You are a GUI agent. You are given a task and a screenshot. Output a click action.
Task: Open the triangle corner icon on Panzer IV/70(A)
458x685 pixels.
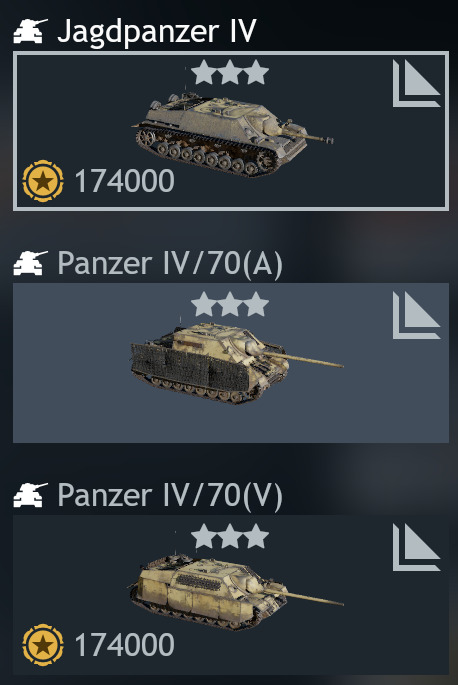(416, 315)
